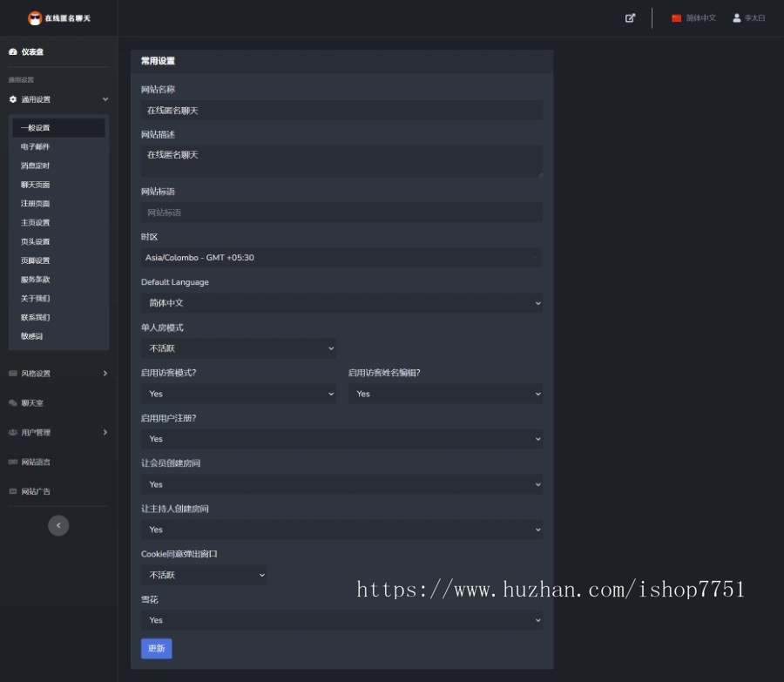Select 一般设置 in the sidebar
The height and width of the screenshot is (682, 784).
pos(59,128)
